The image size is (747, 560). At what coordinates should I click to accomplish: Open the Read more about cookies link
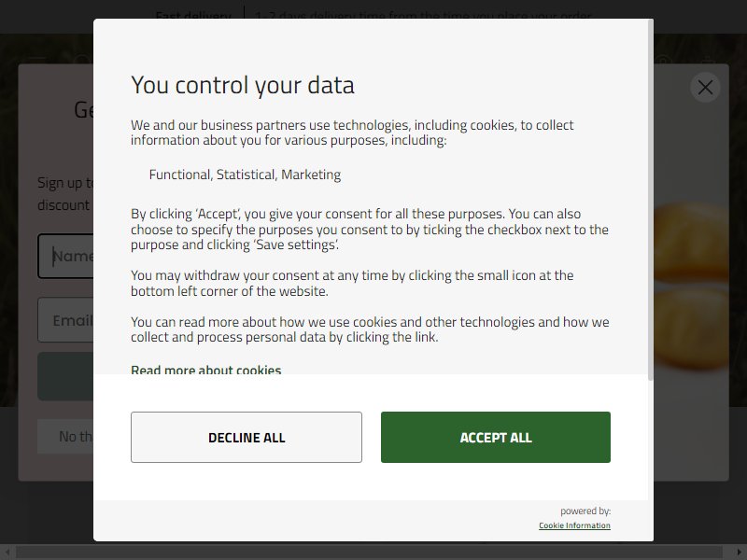coord(205,370)
